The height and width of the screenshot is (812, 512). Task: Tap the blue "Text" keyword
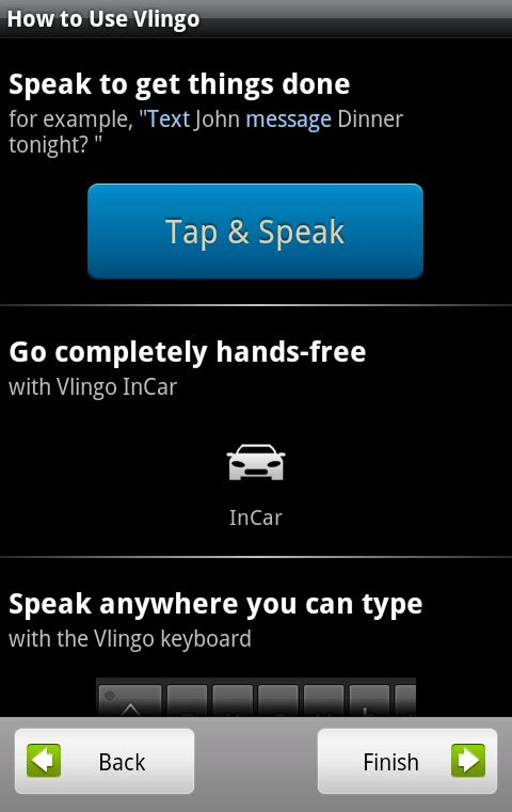click(x=168, y=120)
